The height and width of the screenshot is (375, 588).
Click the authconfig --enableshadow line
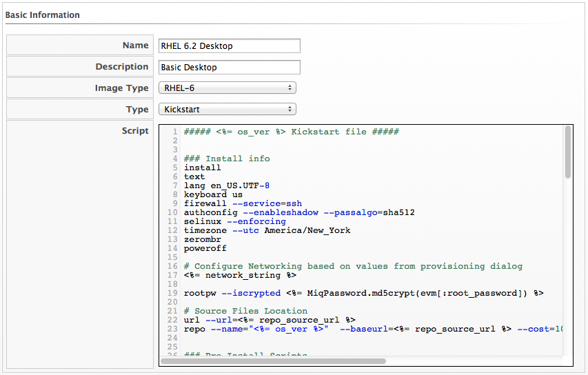(x=298, y=212)
